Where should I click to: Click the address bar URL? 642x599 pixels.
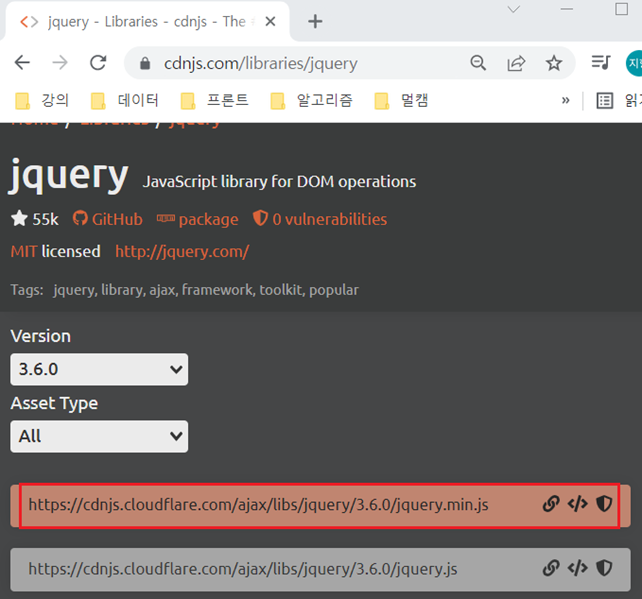pos(260,63)
